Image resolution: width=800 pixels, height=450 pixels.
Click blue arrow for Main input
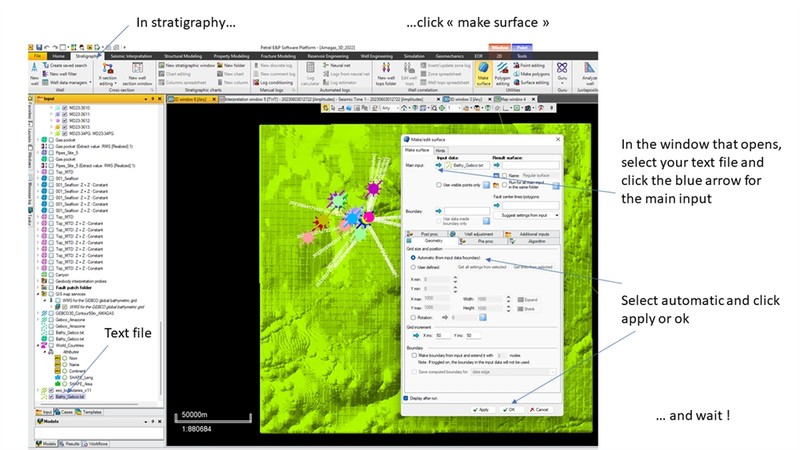tap(439, 165)
